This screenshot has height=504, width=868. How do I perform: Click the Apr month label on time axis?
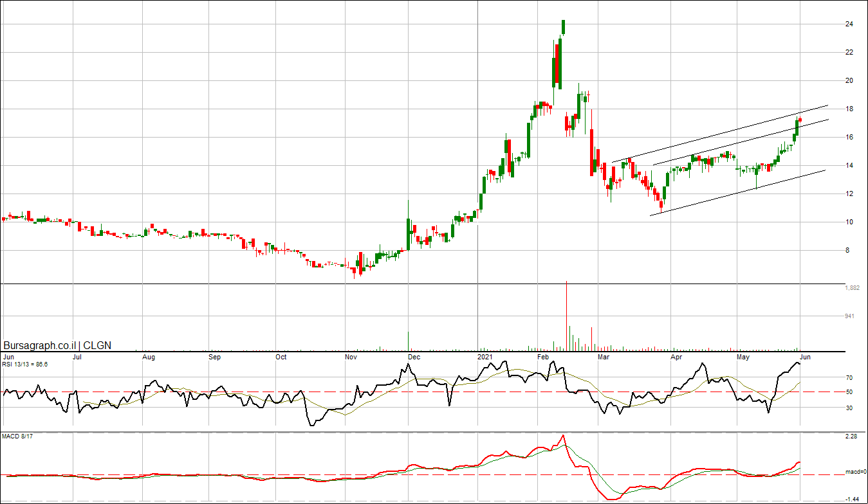[676, 356]
